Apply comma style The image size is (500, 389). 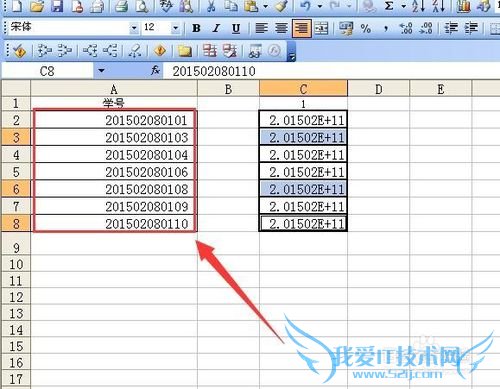386,29
